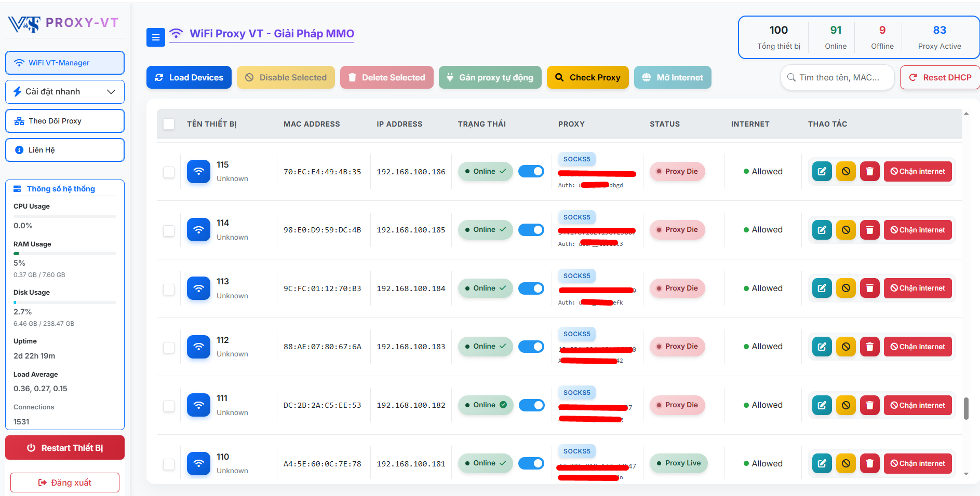Open the Theo Dõi Proxy sidebar item
Viewport: 980px width, 496px height.
pos(64,121)
